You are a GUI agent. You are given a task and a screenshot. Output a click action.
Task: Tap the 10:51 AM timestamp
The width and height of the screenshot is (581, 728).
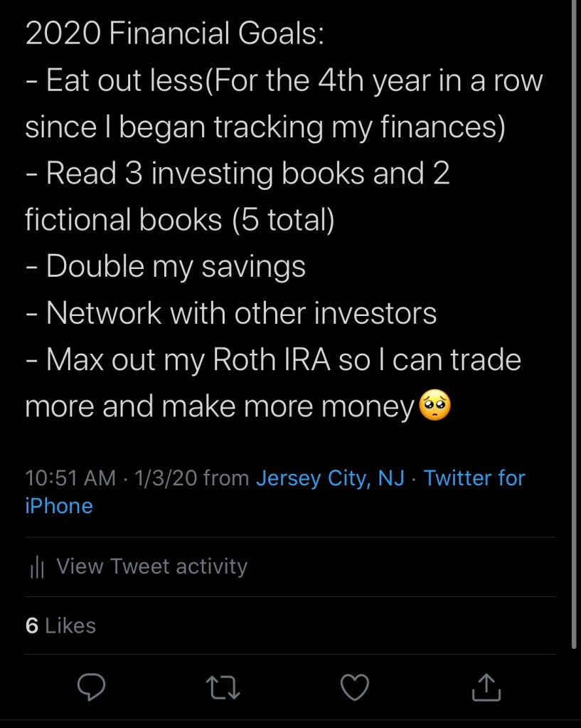point(70,478)
